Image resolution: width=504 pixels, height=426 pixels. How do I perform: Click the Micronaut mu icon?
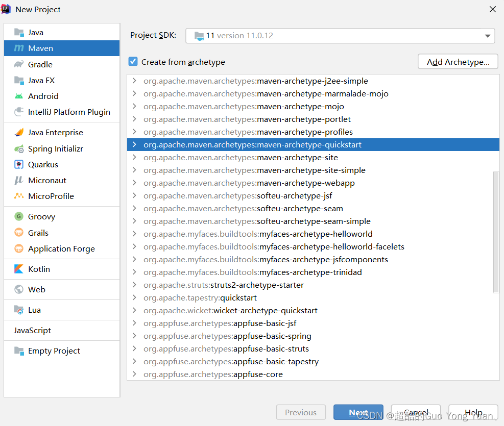point(19,180)
